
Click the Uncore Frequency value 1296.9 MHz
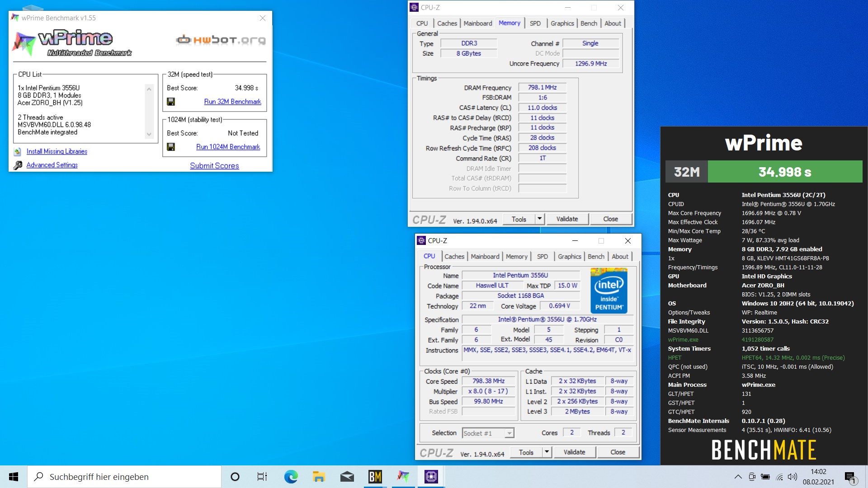tap(591, 64)
